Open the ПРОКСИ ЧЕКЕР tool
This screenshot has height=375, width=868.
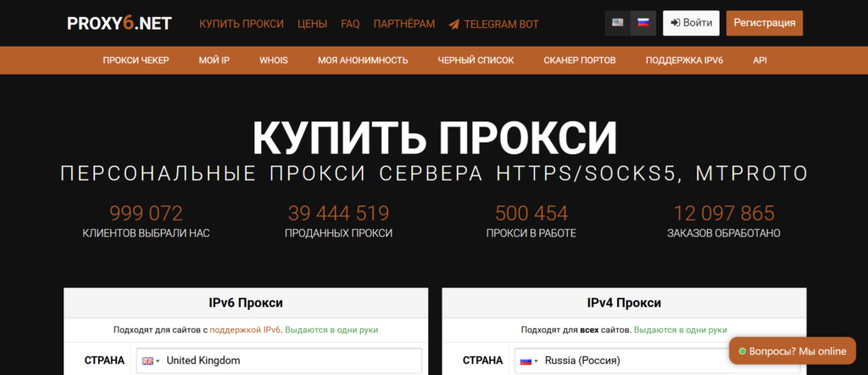point(136,60)
